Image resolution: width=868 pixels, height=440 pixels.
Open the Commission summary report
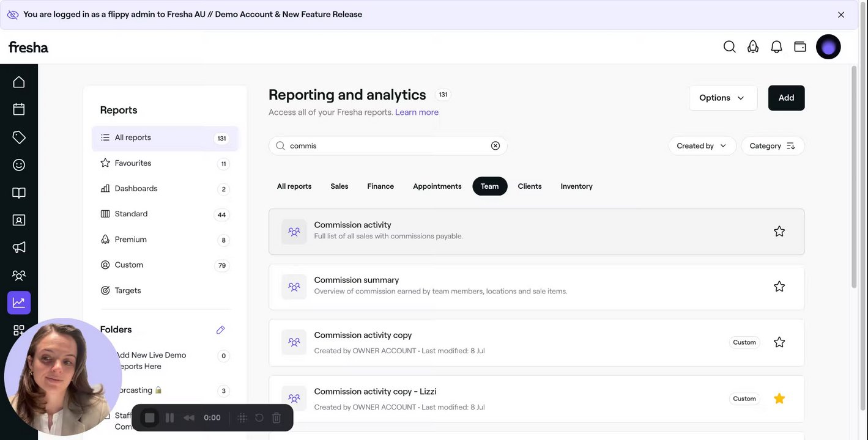(x=536, y=287)
